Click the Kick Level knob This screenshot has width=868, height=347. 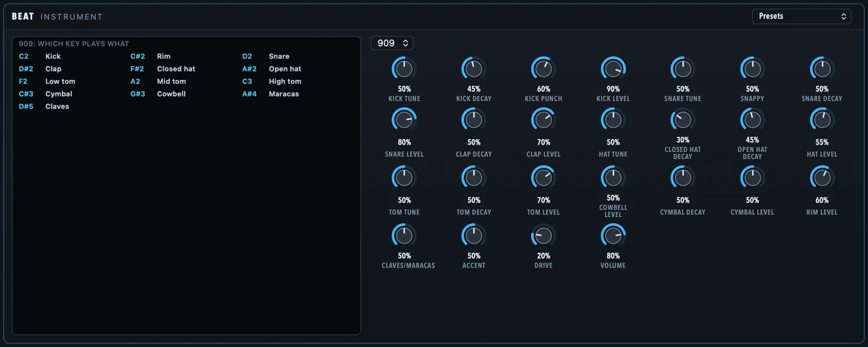click(x=613, y=69)
